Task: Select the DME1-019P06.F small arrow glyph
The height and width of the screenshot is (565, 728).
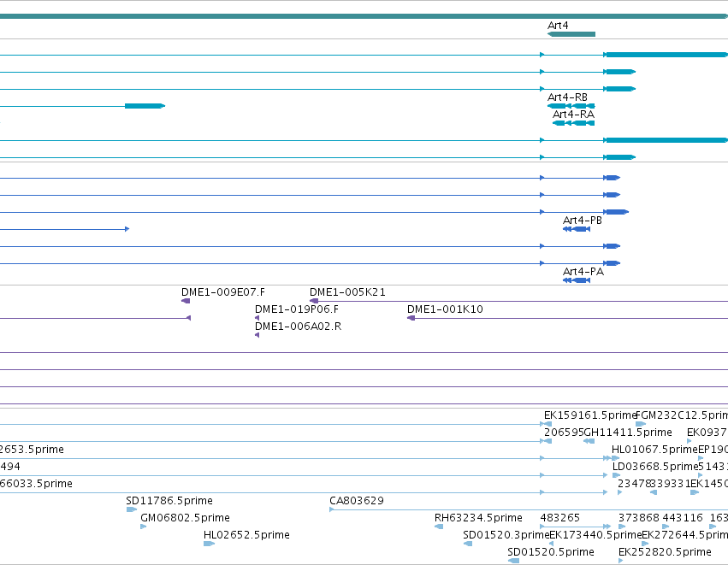Action: point(257,318)
